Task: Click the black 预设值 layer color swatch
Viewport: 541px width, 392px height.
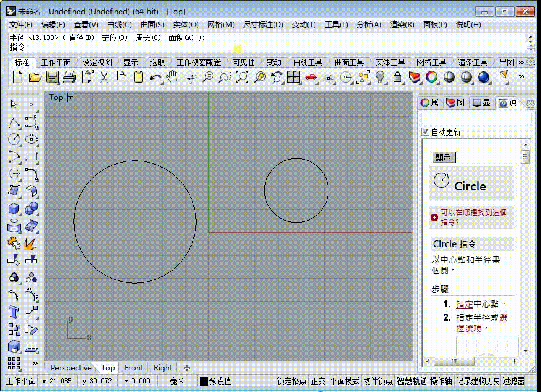Action: click(x=203, y=382)
